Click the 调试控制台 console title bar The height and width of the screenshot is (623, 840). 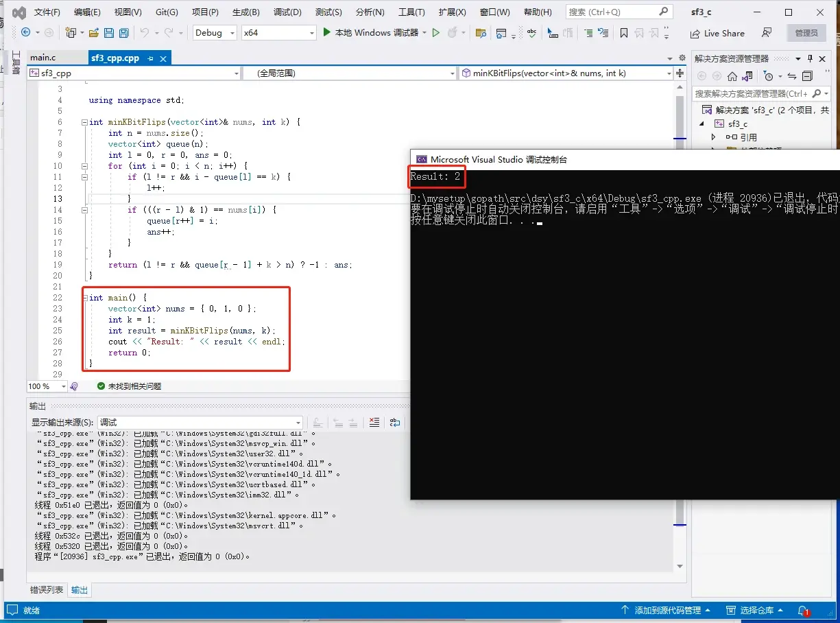click(x=625, y=159)
